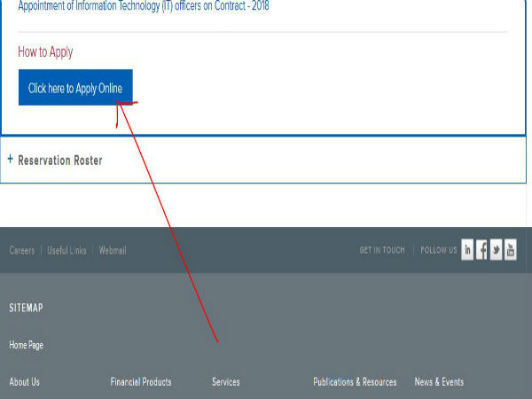
Task: Open the Twitter social icon
Action: click(x=496, y=250)
